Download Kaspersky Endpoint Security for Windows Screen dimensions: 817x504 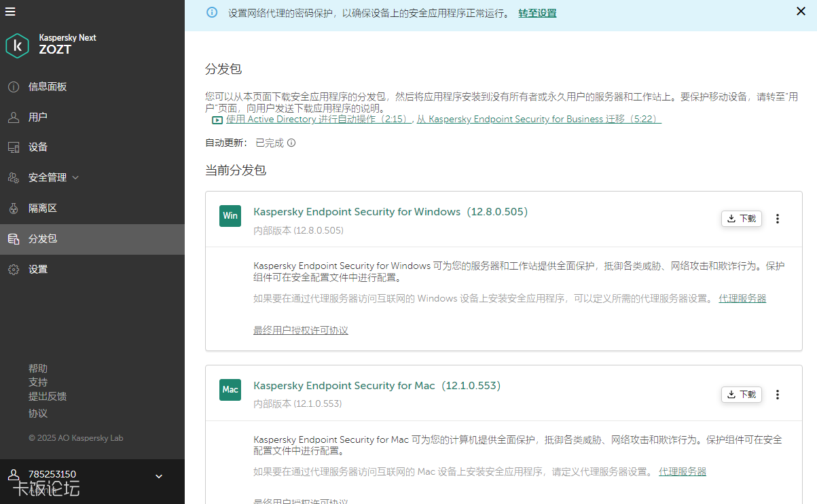[742, 219]
